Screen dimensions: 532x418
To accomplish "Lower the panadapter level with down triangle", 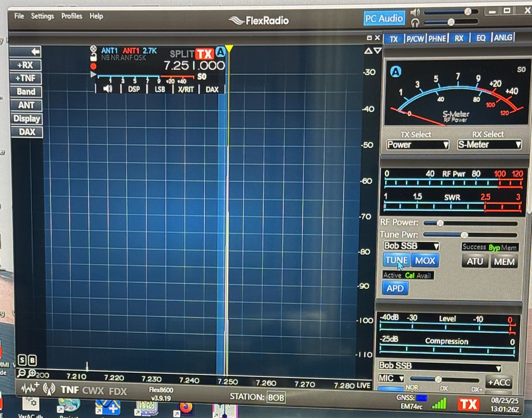I will pos(377,51).
